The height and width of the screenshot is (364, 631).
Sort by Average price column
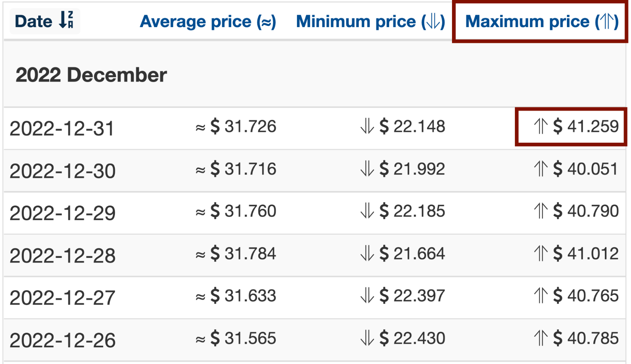208,21
